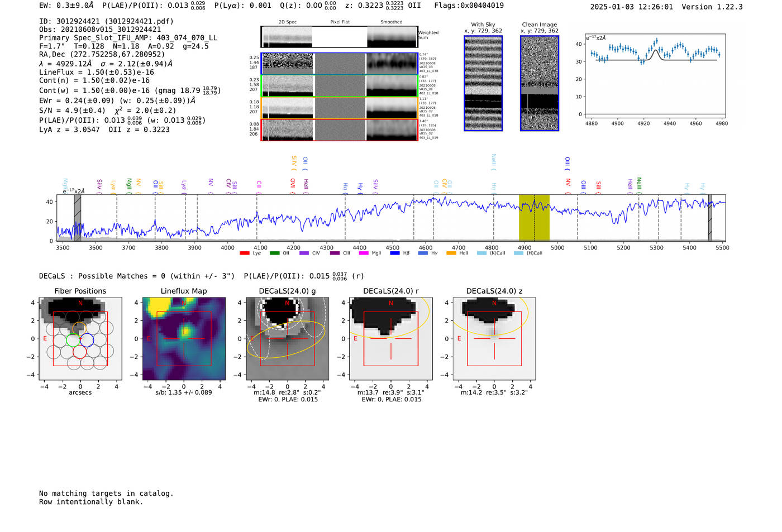Screen dimensions: 782x532
Task: Click the Smoothed column header
Action: (x=392, y=22)
